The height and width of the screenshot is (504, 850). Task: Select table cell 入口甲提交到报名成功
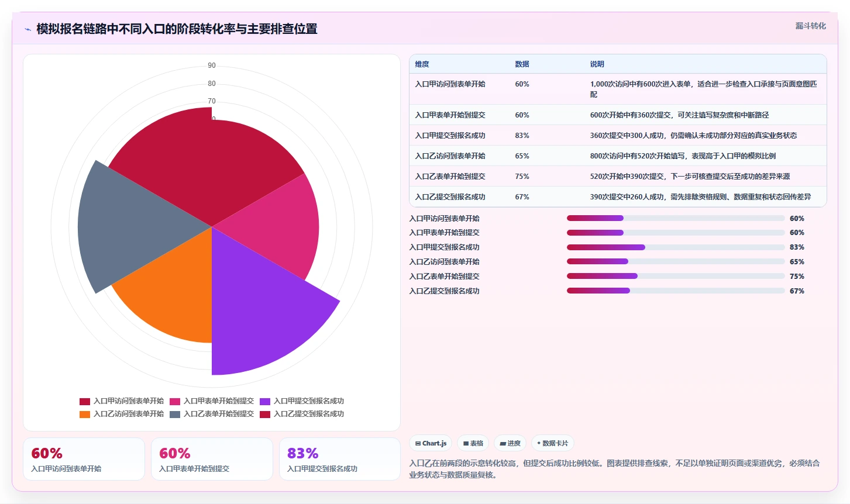pos(450,136)
